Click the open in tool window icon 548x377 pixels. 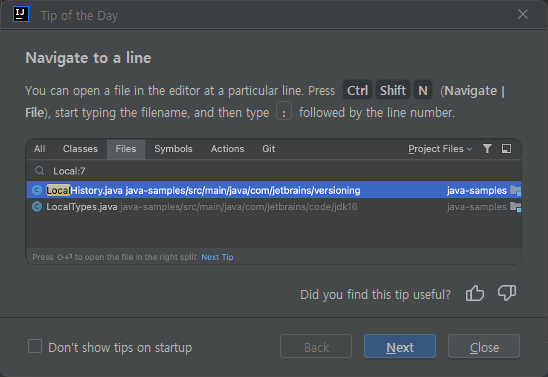pyautogui.click(x=506, y=149)
